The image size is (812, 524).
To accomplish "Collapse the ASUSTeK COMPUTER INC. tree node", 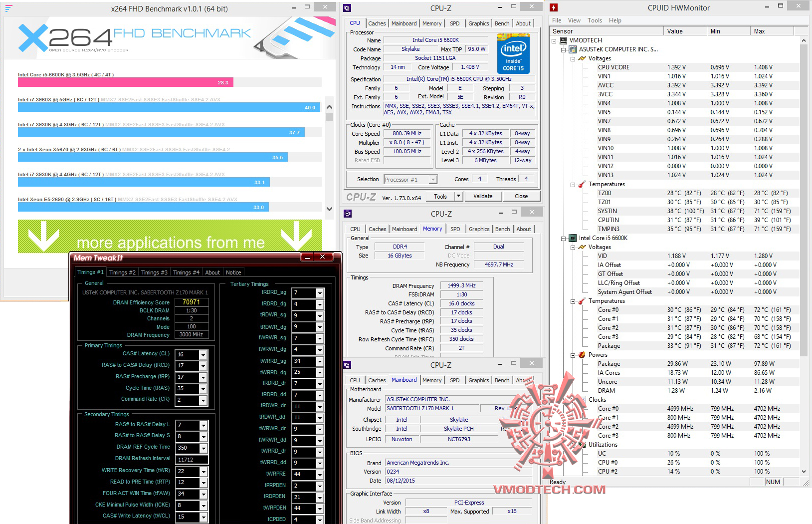I will click(563, 49).
